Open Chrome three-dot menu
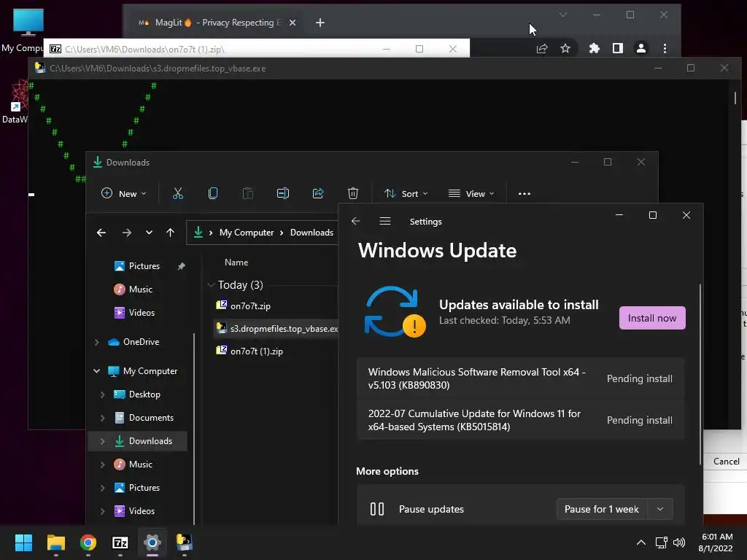Viewport: 747px width, 560px height. pos(665,48)
